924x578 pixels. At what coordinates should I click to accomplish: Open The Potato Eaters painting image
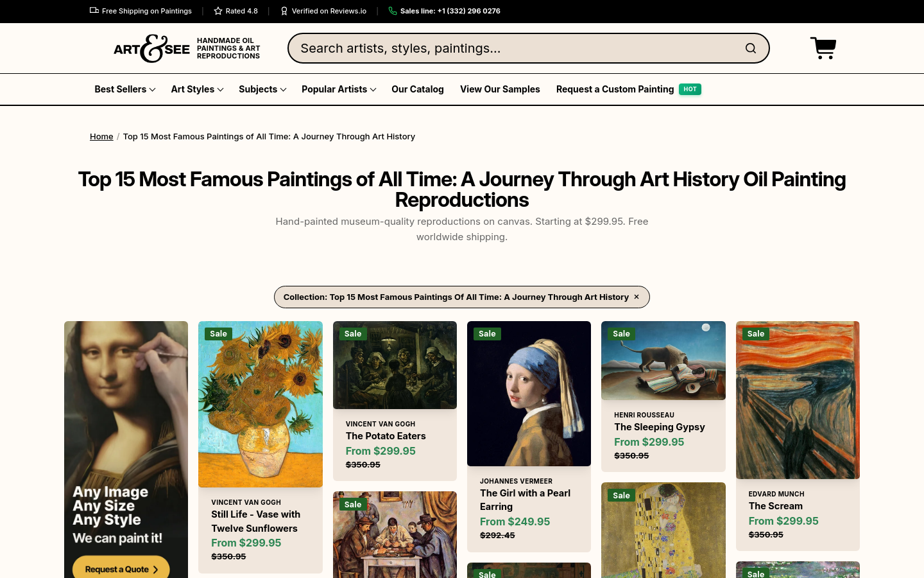[395, 365]
